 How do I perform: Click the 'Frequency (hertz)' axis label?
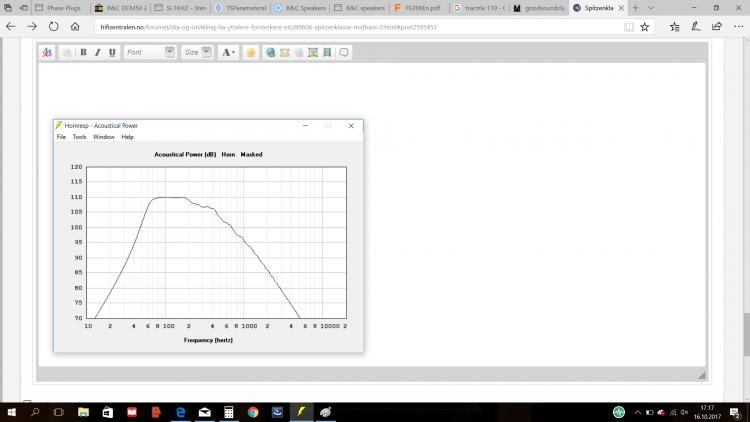(208, 340)
